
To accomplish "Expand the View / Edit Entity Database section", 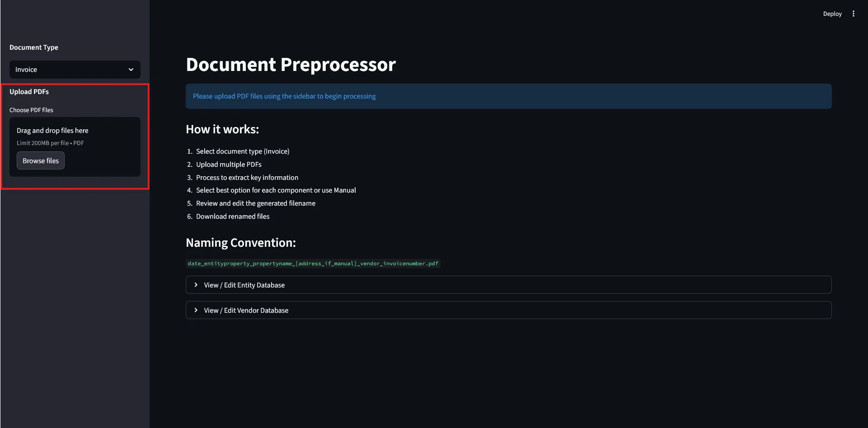I will click(244, 285).
